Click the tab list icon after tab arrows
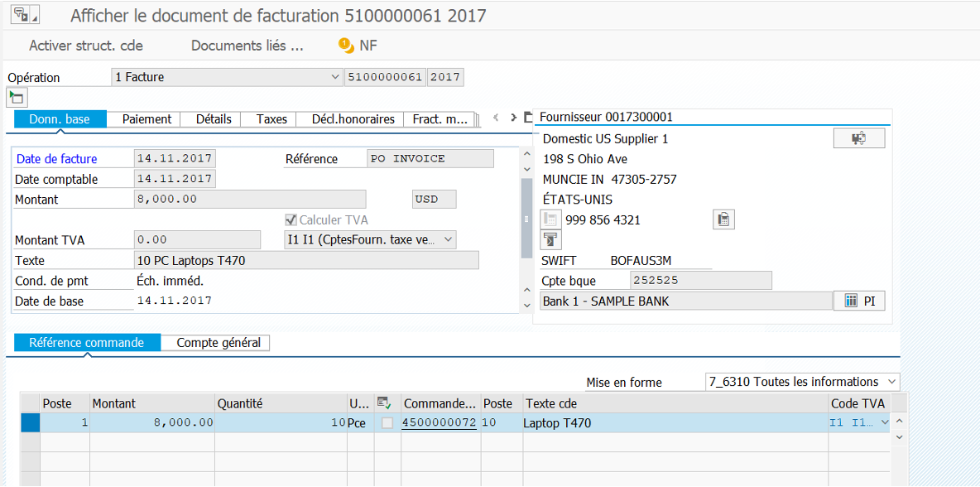Viewport: 980px width, 487px height. tap(528, 118)
